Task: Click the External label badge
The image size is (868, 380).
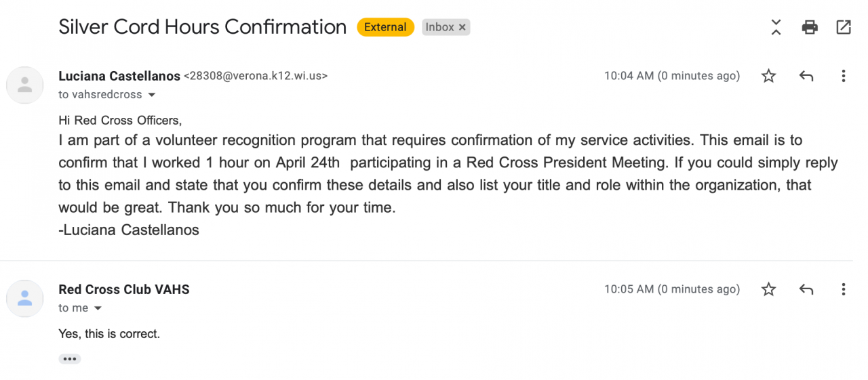Action: click(385, 27)
